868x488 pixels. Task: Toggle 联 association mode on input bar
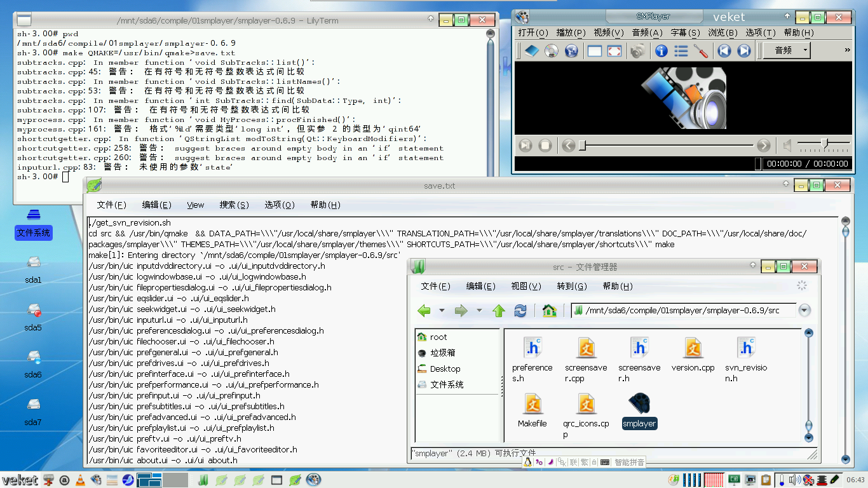click(573, 462)
